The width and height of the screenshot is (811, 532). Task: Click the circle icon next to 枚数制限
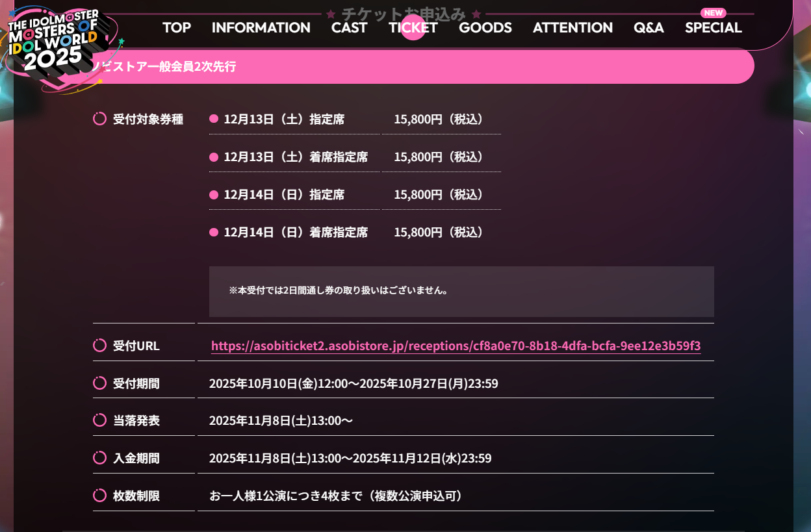(99, 495)
